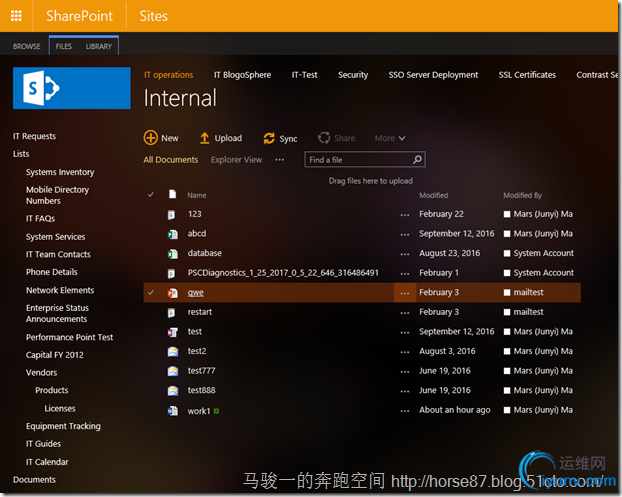622x497 pixels.
Task: Switch to Explorer View
Action: pyautogui.click(x=236, y=159)
